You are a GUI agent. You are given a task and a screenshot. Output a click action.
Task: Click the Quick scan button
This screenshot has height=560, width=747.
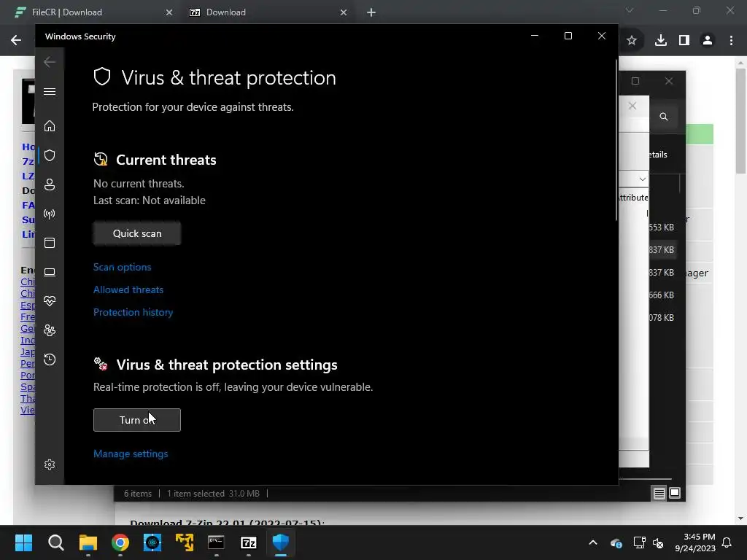point(136,233)
